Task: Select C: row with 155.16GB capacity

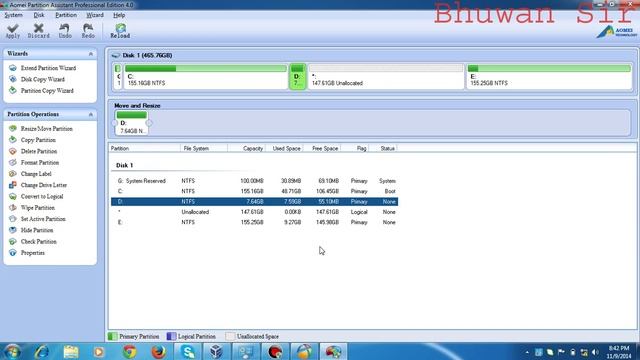Action: (254, 191)
